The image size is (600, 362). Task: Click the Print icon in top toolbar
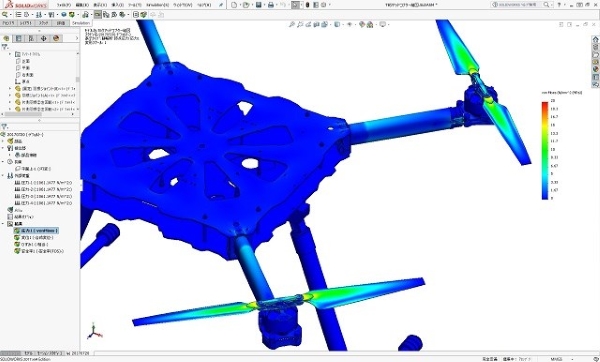click(271, 5)
